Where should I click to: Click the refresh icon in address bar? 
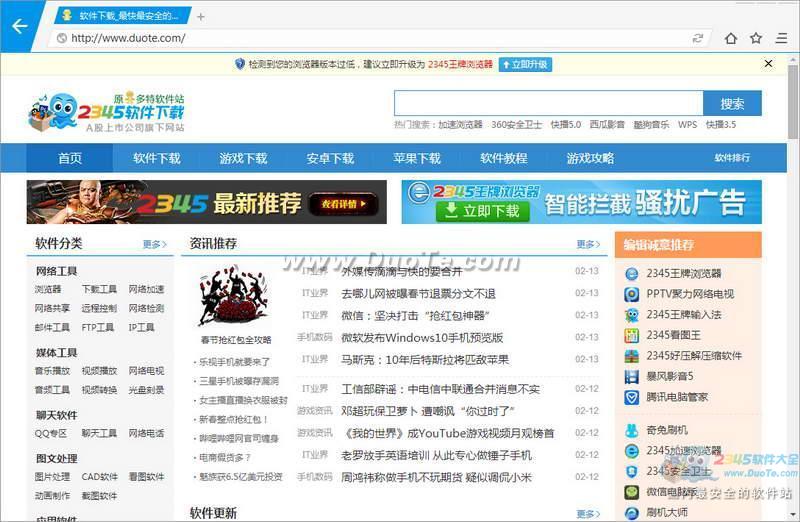(x=697, y=38)
